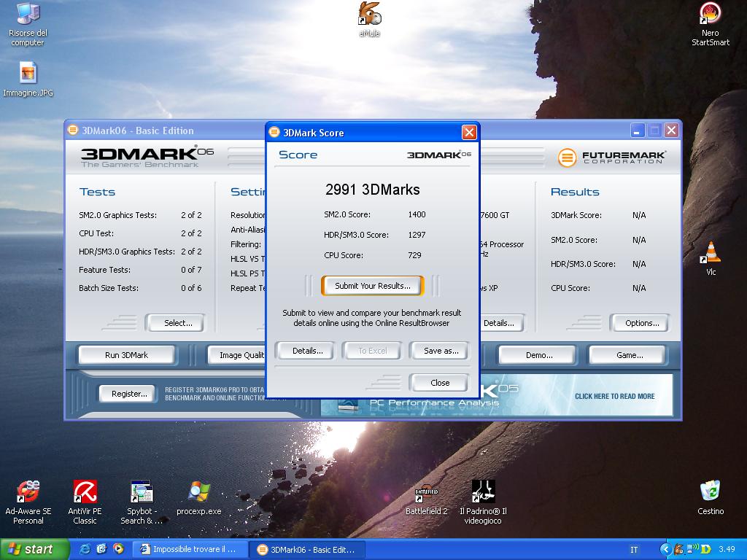Open the network connection tray icon

coord(692,550)
